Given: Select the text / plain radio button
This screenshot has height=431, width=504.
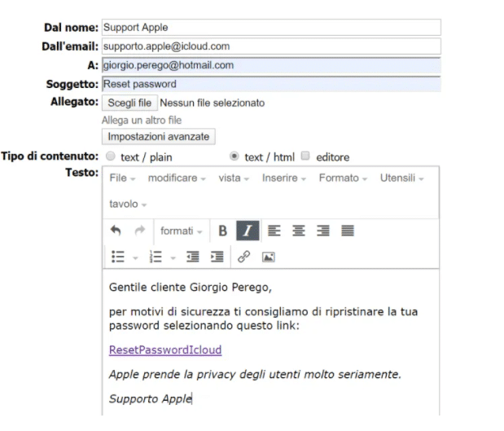Looking at the screenshot, I should coord(111,156).
